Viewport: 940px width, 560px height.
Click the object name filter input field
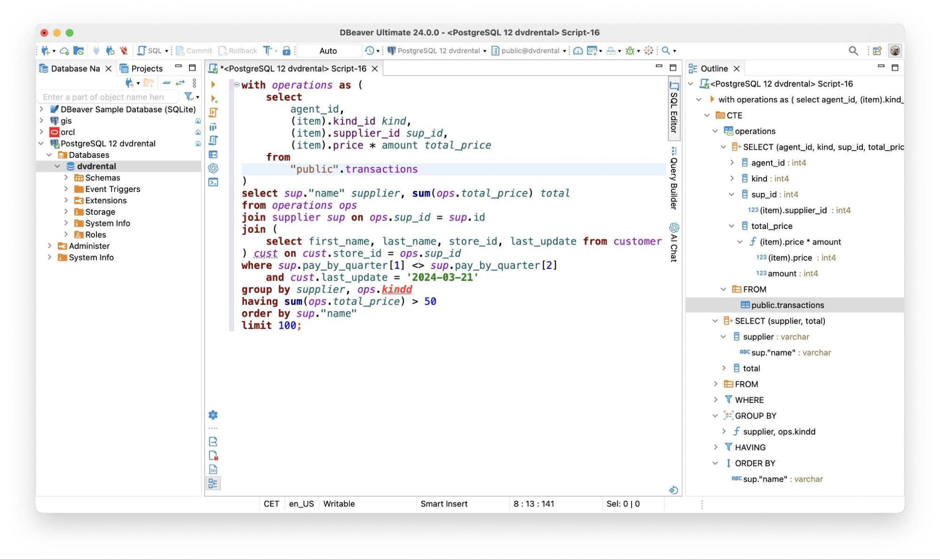[107, 97]
